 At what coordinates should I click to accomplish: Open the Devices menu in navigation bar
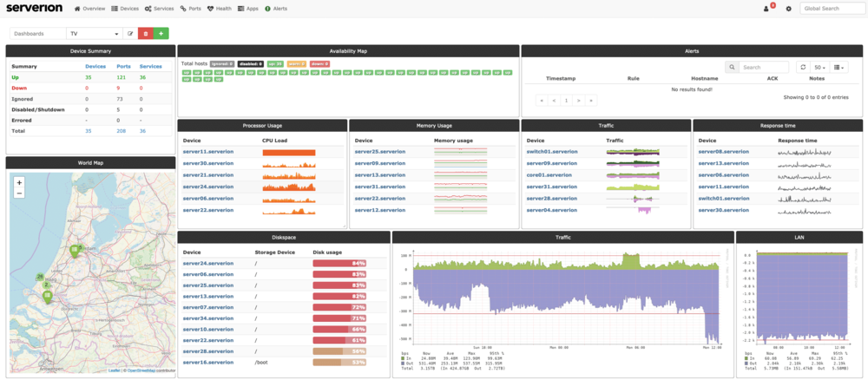click(126, 9)
